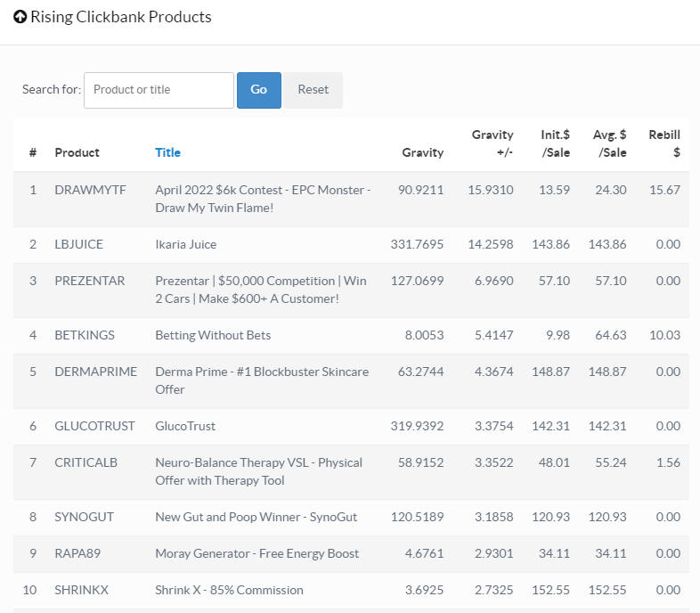Select product code PREZENTAR
This screenshot has height=613, width=700.
click(90, 281)
